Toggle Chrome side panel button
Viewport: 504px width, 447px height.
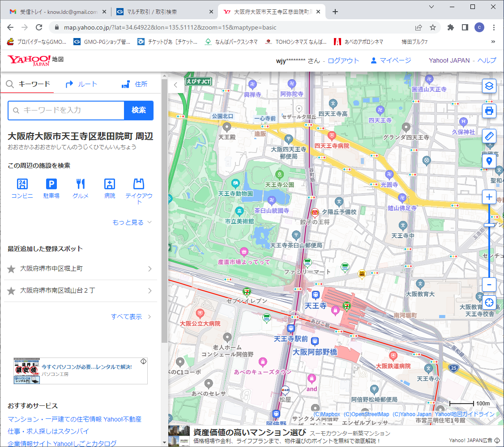(x=465, y=27)
